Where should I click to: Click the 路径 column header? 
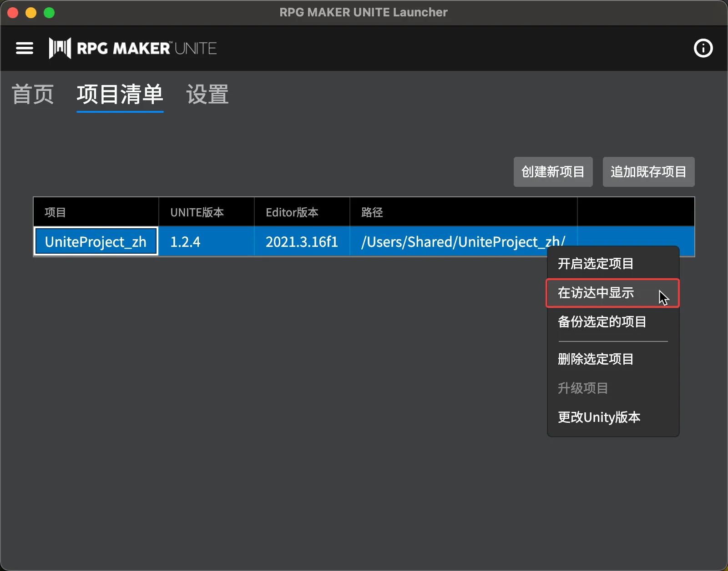pos(463,212)
